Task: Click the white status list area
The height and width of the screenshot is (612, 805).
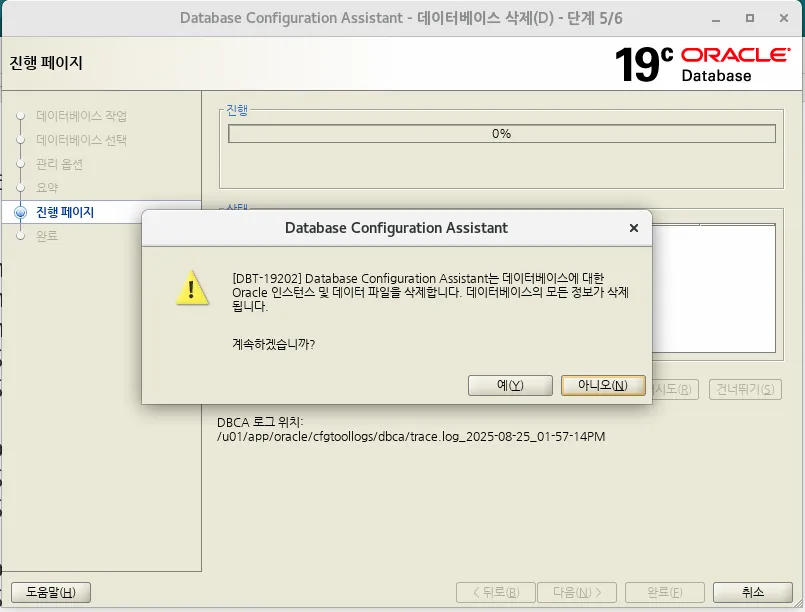Action: tap(714, 289)
